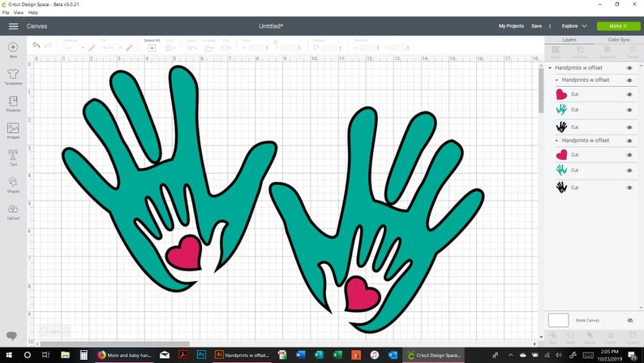Click the Slice tool
The image size is (644, 363).
point(553,335)
